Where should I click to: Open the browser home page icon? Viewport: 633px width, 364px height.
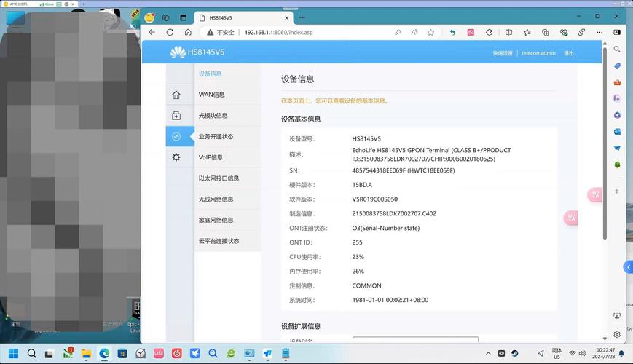[x=188, y=32]
